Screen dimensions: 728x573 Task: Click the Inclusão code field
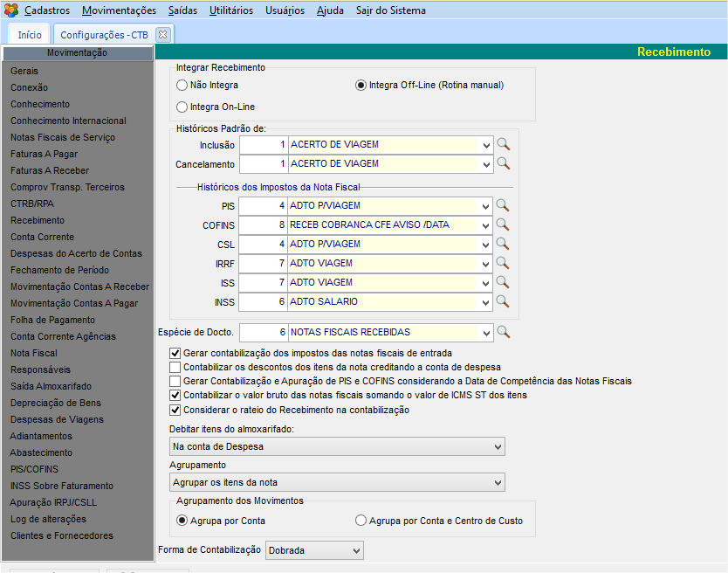point(264,146)
